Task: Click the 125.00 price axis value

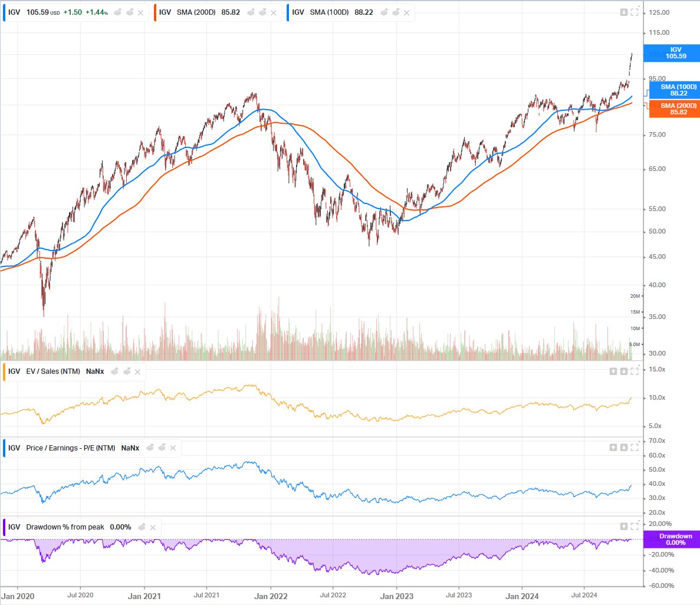Action: 659,12
